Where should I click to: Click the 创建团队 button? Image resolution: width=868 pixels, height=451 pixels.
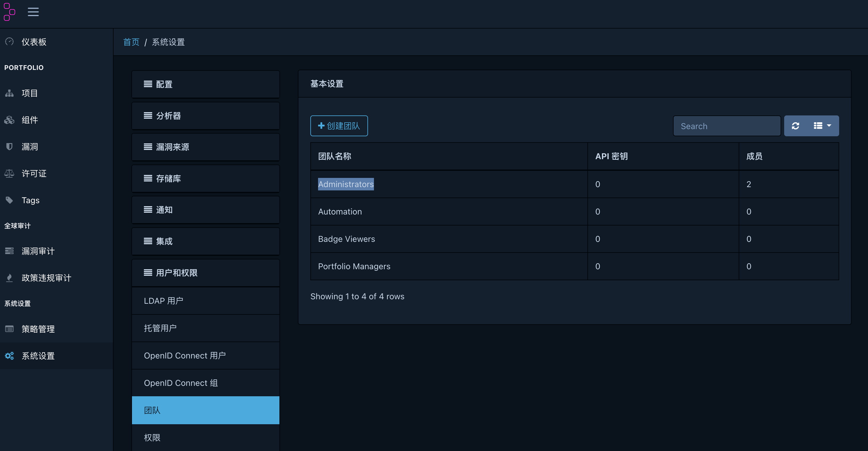pyautogui.click(x=339, y=126)
